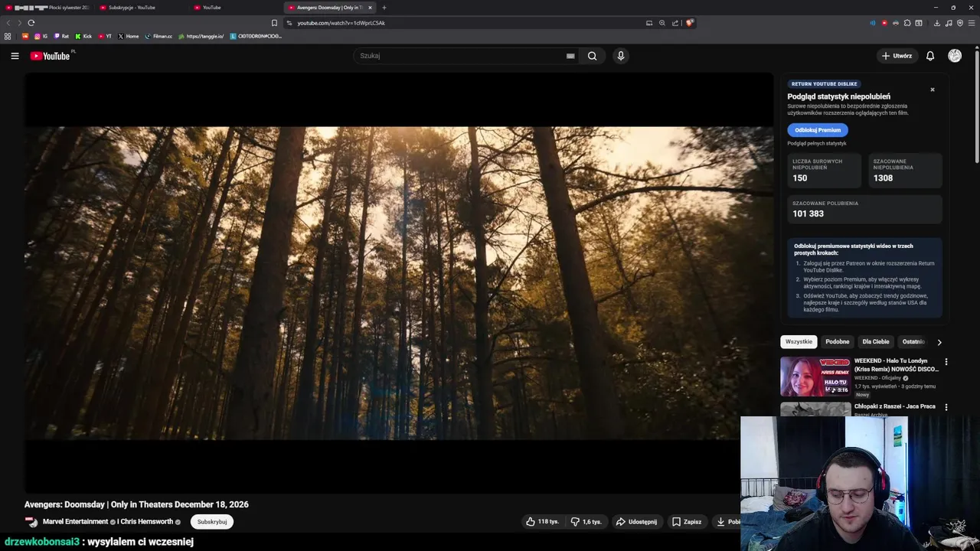This screenshot has height=551, width=980.
Task: Select the Podobne filter chip
Action: 837,342
